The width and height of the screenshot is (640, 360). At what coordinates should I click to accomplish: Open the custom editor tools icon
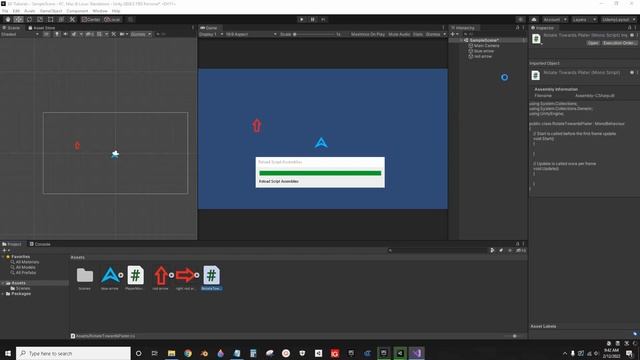[x=72, y=20]
